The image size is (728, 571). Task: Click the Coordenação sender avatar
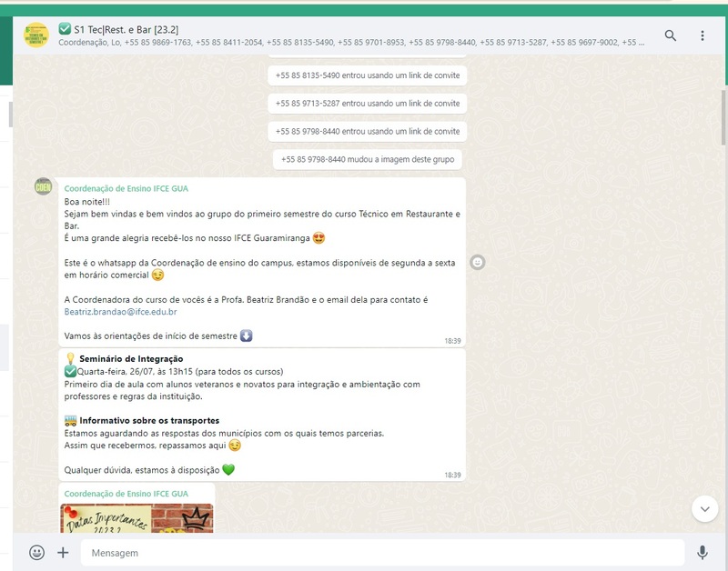[x=43, y=186]
